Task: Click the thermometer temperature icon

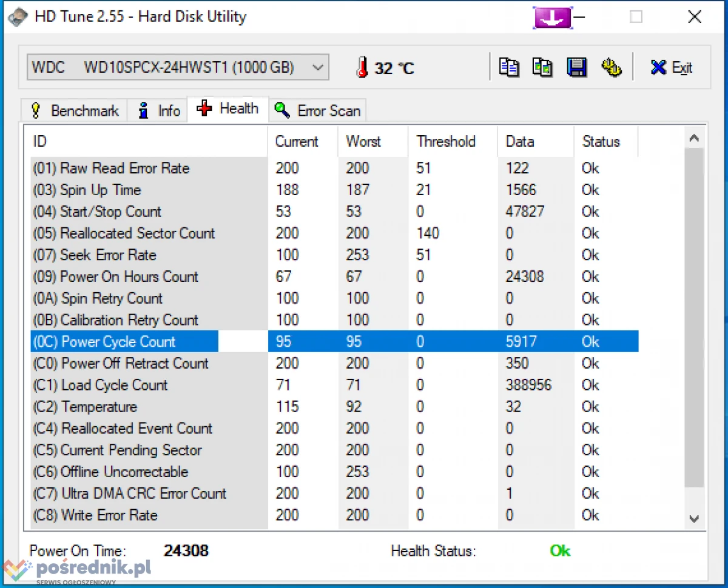Action: pyautogui.click(x=362, y=67)
